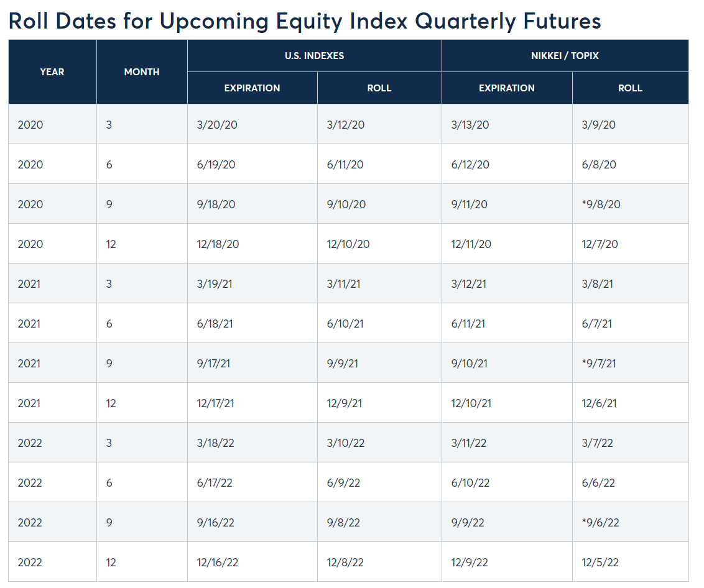This screenshot has width=704, height=588.
Task: Select the 3/18/22 expiration date
Action: (216, 443)
